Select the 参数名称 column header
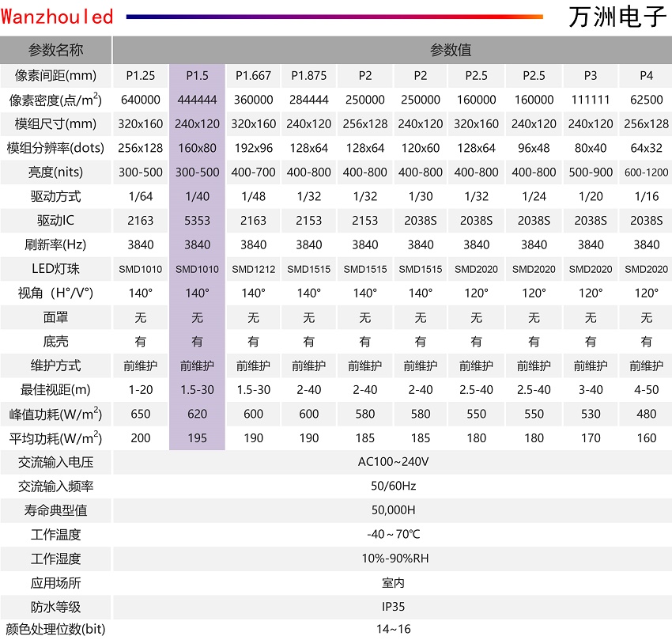Screen dimensions: 672x640 [x=55, y=51]
